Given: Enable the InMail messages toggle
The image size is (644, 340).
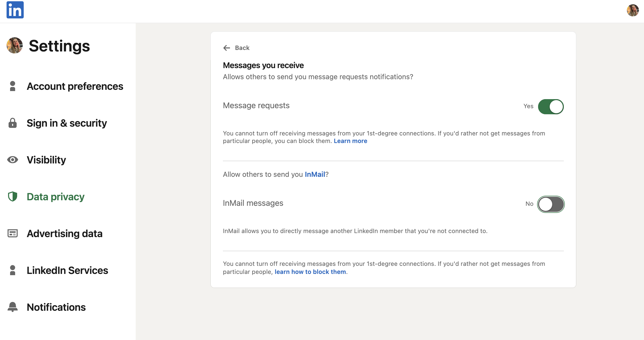Looking at the screenshot, I should (x=551, y=204).
